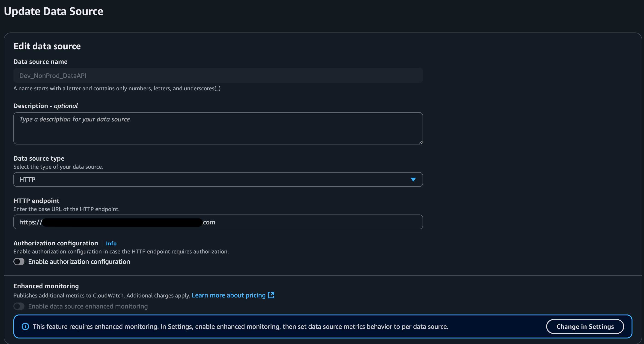Click the 'HTTP endpoint' field label
This screenshot has height=344, width=644.
[x=36, y=201]
